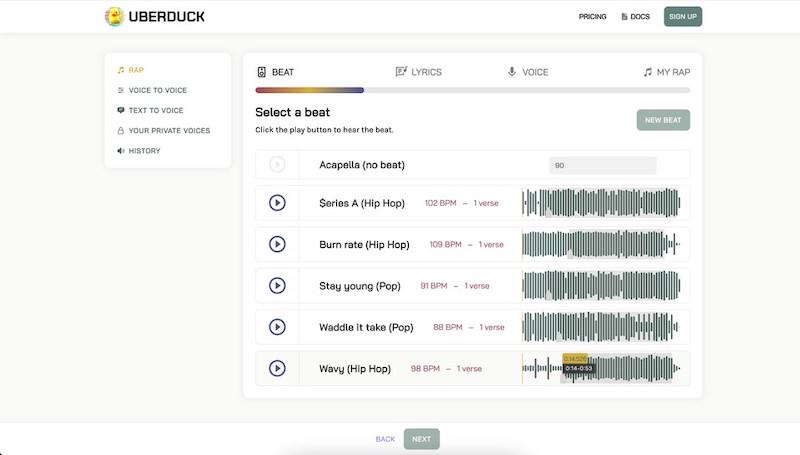Open Rap from the sidebar
The width and height of the screenshot is (800, 455).
[135, 70]
